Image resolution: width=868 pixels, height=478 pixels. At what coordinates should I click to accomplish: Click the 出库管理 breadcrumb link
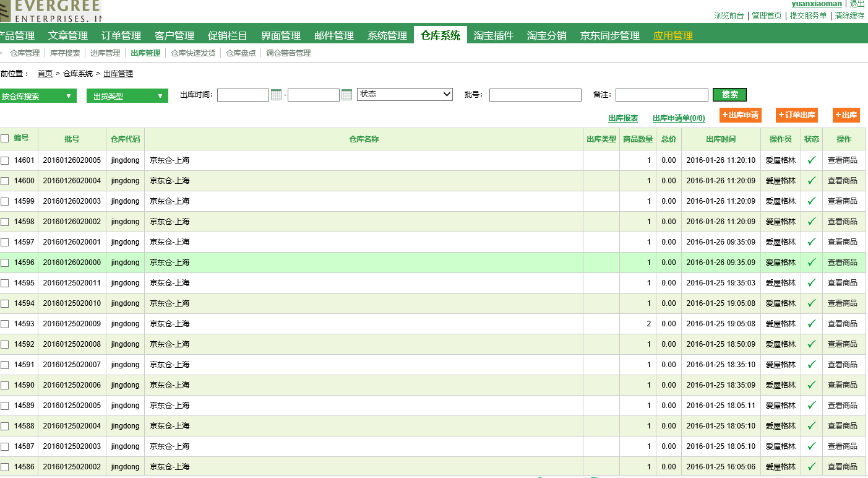(118, 74)
